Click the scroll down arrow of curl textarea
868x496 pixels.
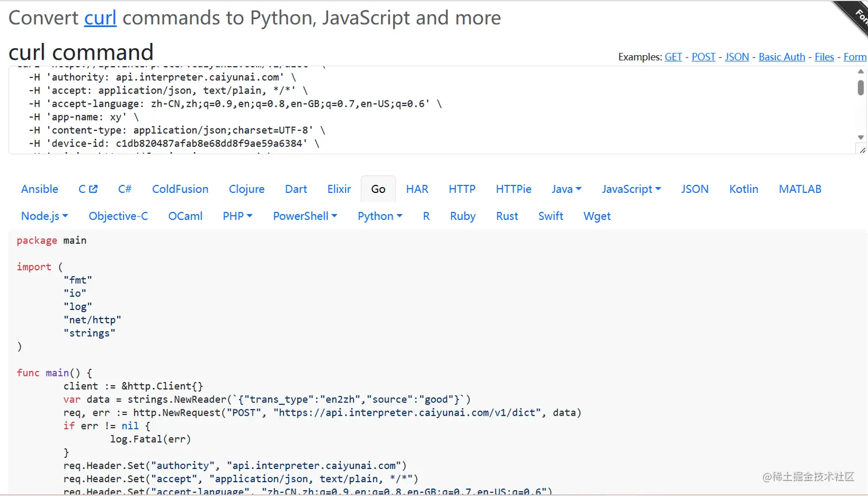click(861, 137)
